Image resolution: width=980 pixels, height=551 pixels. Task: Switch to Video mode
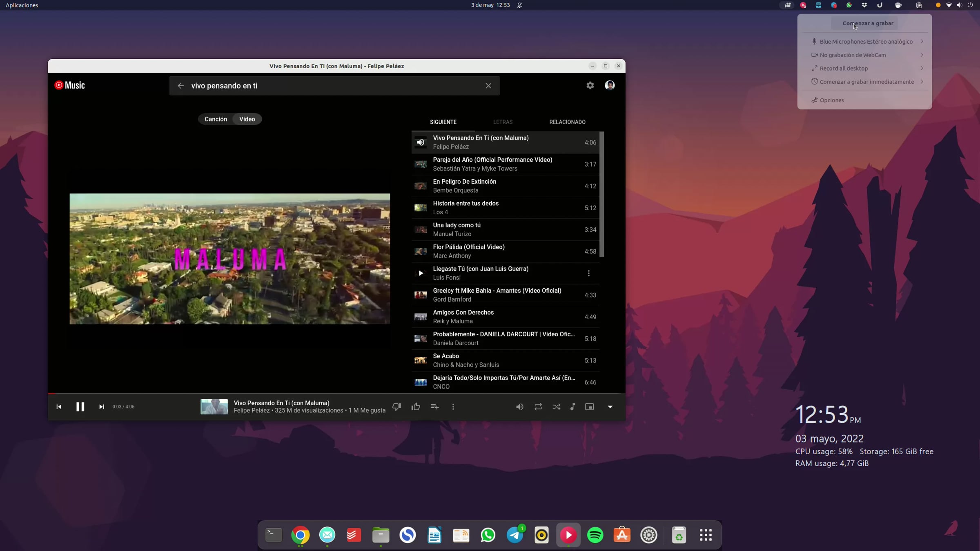247,119
